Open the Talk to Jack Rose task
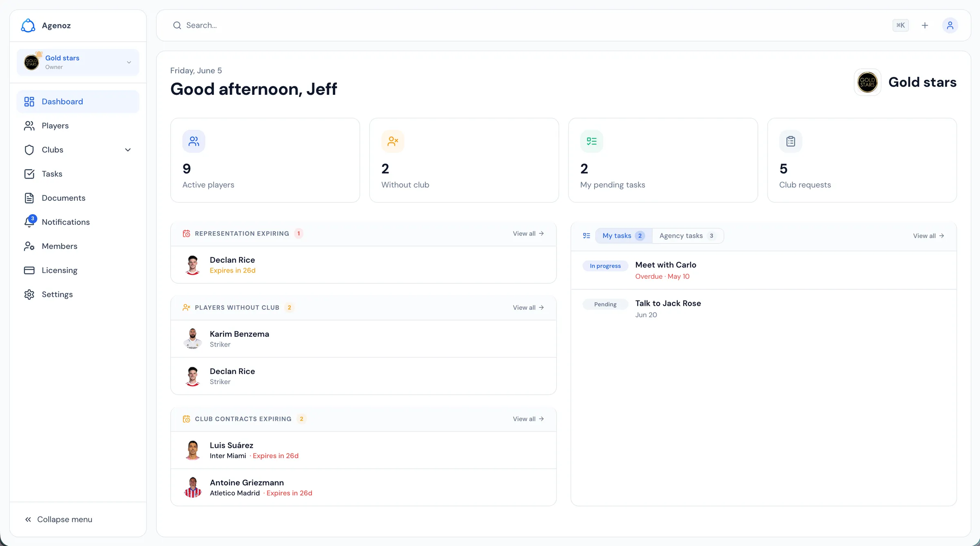 764,309
